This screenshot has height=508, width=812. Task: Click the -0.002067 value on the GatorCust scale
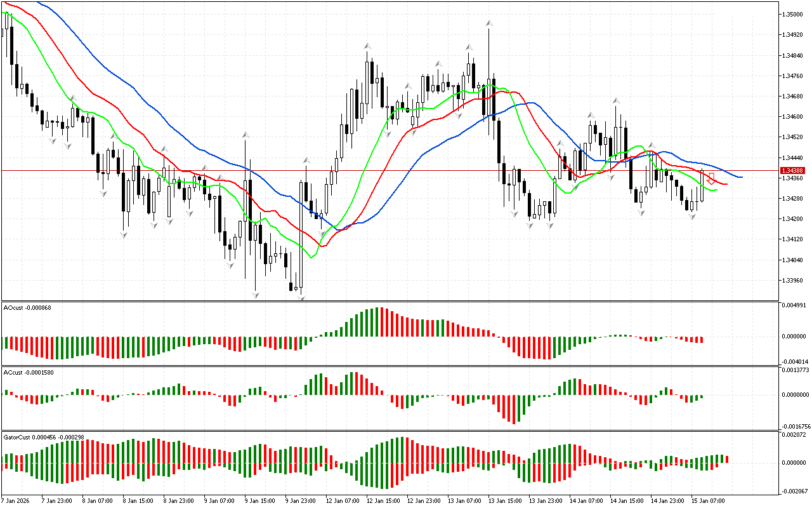pyautogui.click(x=794, y=491)
